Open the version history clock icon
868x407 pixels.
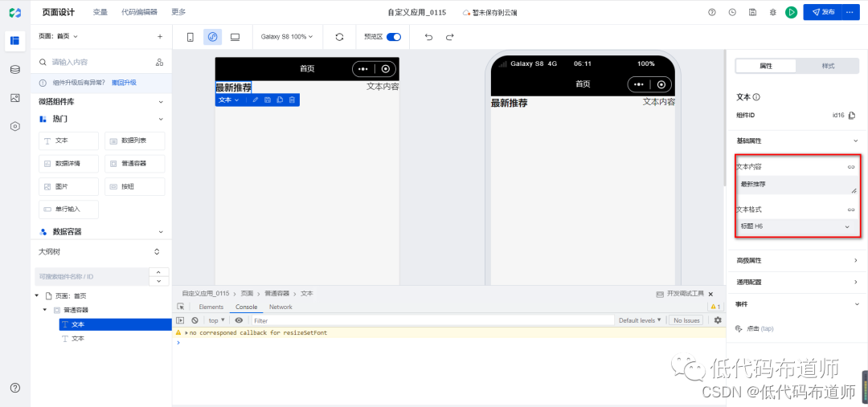pyautogui.click(x=732, y=12)
